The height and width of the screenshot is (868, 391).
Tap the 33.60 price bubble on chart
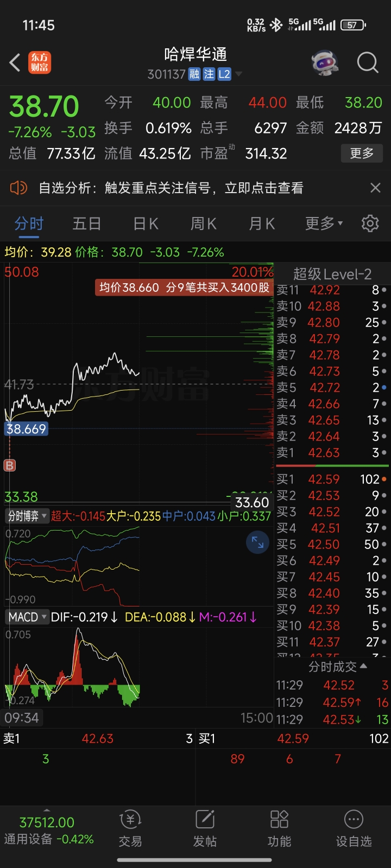[252, 502]
